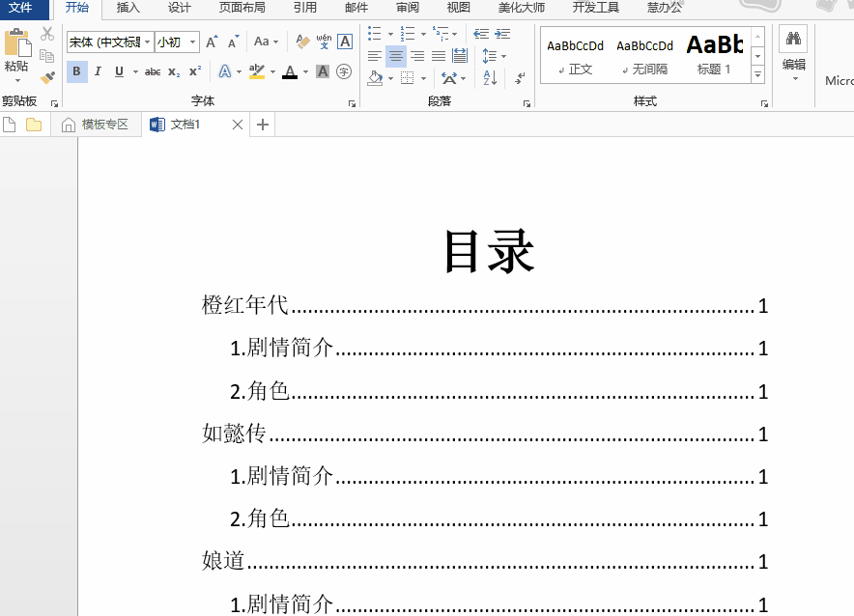
Task: Apply the 标题 1 heading style
Action: coord(715,56)
